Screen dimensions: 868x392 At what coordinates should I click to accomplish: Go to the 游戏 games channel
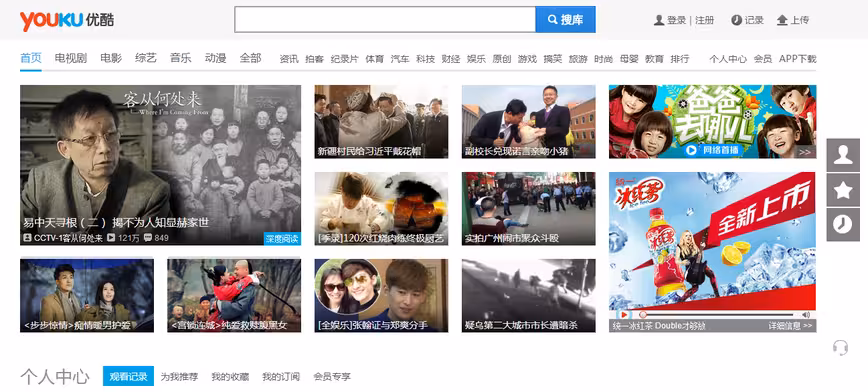527,59
